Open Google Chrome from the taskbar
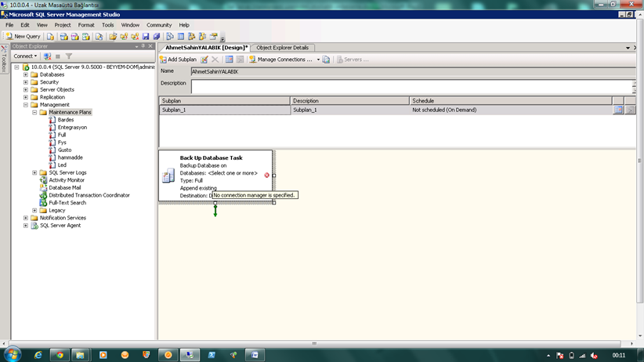This screenshot has height=362, width=644. click(x=60, y=355)
